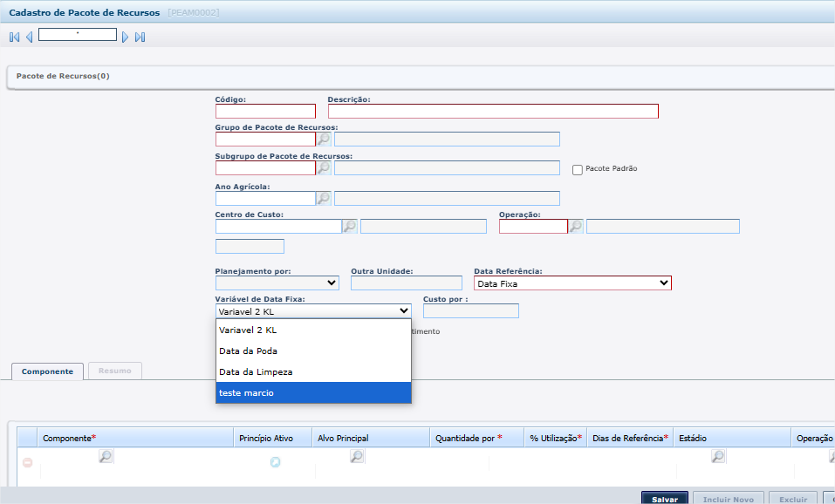Toggle Pacote Padrão checkbox
This screenshot has width=835, height=504.
coord(578,170)
